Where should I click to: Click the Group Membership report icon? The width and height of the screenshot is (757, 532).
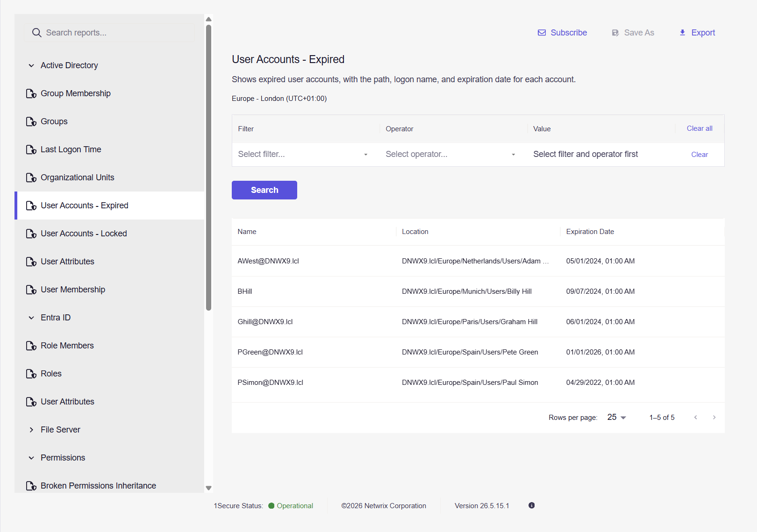point(31,93)
